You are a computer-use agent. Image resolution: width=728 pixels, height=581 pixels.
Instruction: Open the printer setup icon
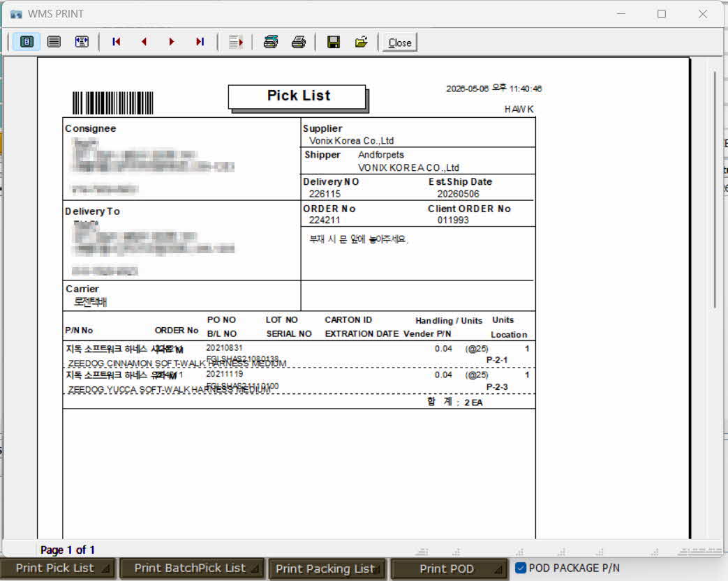pos(271,42)
